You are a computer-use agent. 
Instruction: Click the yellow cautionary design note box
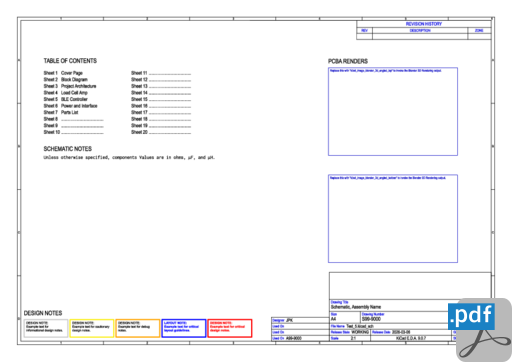[x=92, y=328]
